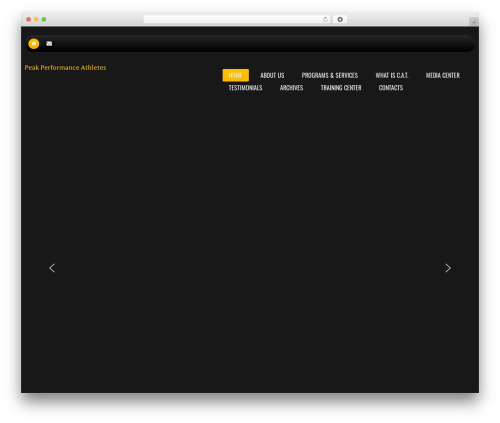Visit the TESTIMONIALS page
The height and width of the screenshot is (423, 500).
(245, 88)
